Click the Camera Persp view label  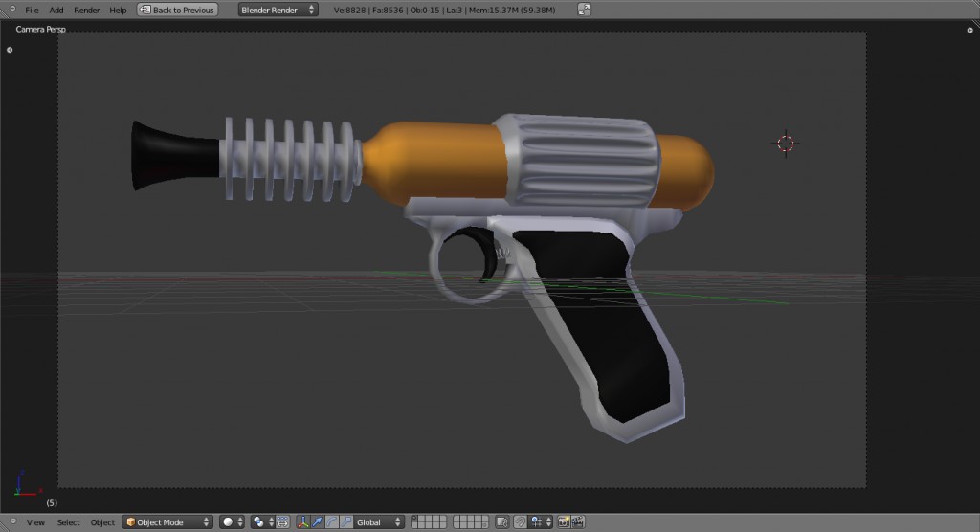click(40, 29)
